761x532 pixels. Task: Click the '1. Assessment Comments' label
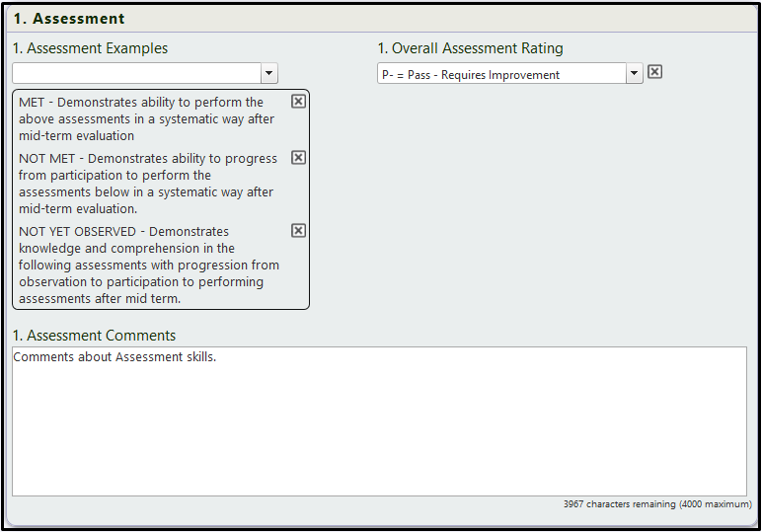pyautogui.click(x=94, y=336)
